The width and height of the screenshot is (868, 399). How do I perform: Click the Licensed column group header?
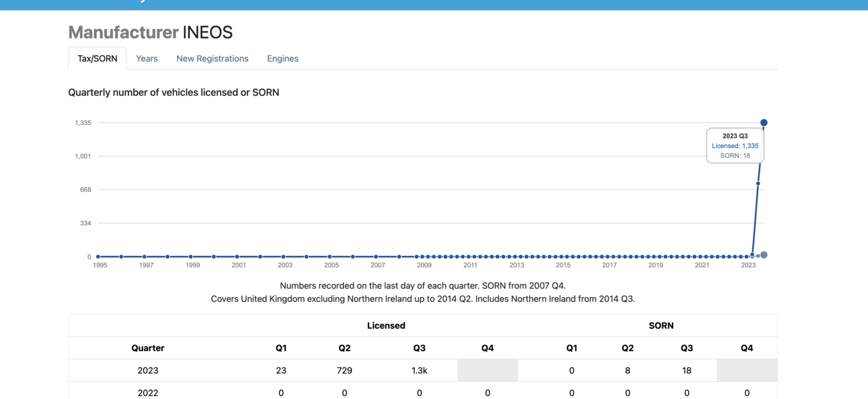386,325
